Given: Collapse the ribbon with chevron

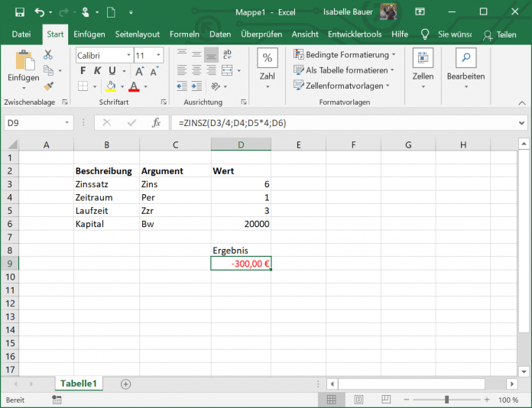Looking at the screenshot, I should click(x=522, y=103).
